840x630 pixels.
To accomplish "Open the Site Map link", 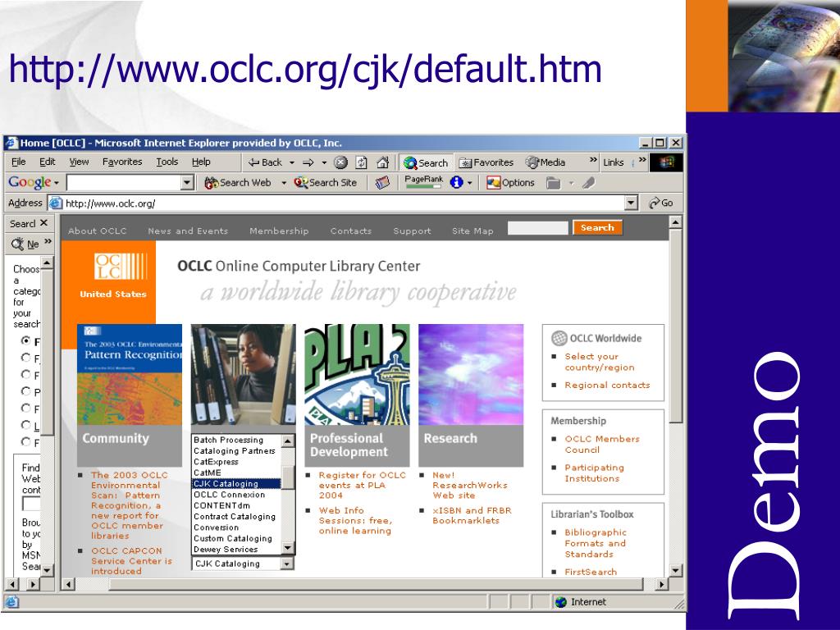I will [x=472, y=231].
